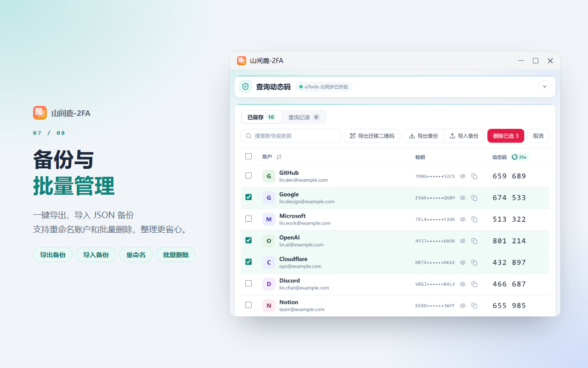
Task: Click the masked key 7OBG••••••S2CS
Action: (435, 176)
